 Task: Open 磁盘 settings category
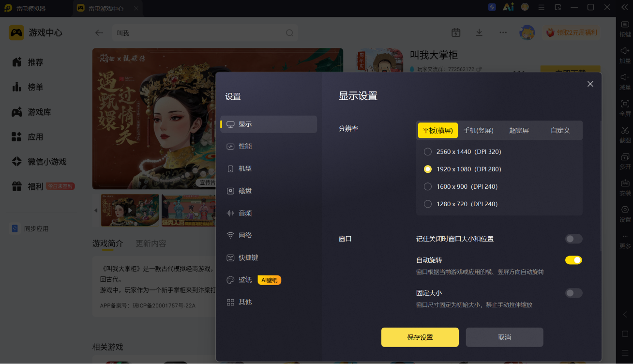pyautogui.click(x=269, y=191)
